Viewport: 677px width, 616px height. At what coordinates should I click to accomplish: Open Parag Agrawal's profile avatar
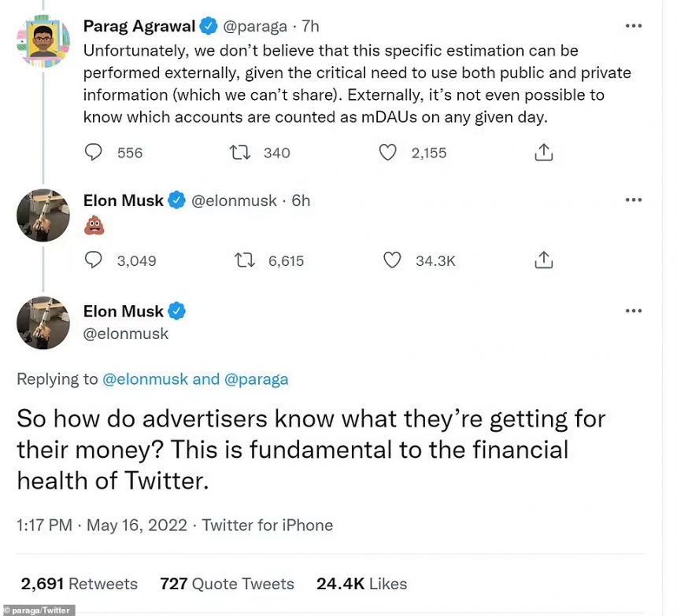[43, 41]
